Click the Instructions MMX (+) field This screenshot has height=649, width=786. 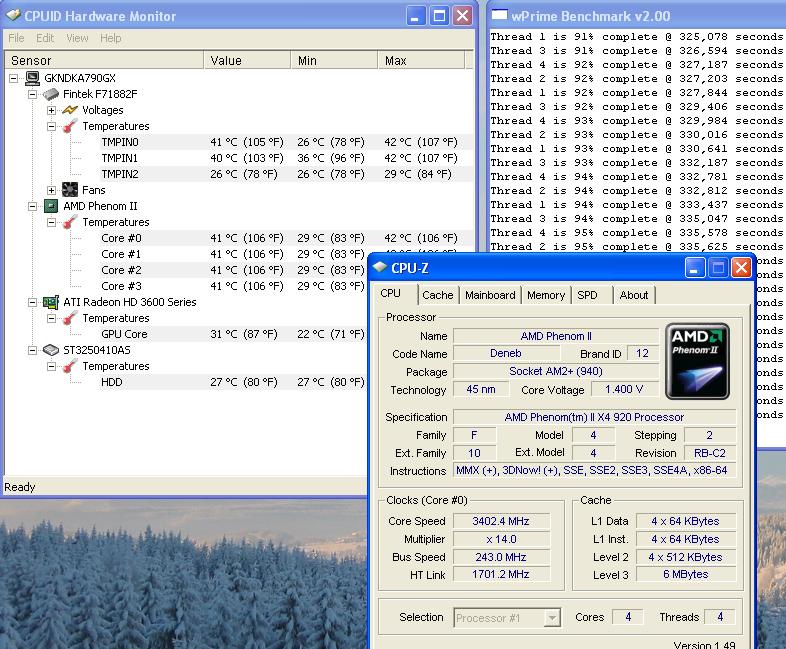pyautogui.click(x=595, y=470)
